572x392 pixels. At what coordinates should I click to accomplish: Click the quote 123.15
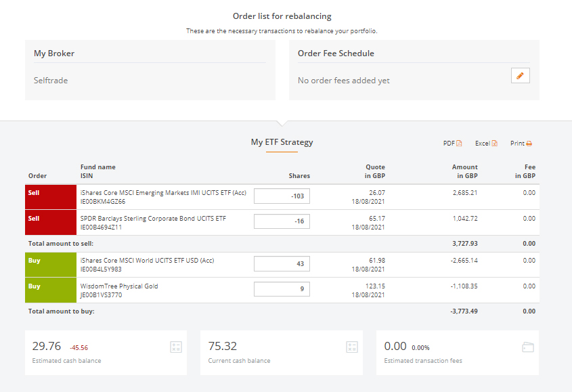click(376, 286)
